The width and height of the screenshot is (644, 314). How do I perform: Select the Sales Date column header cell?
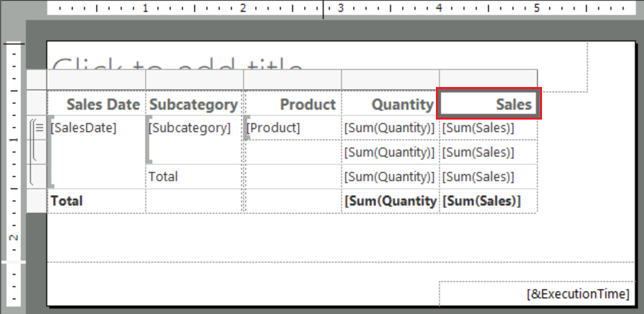coord(96,105)
